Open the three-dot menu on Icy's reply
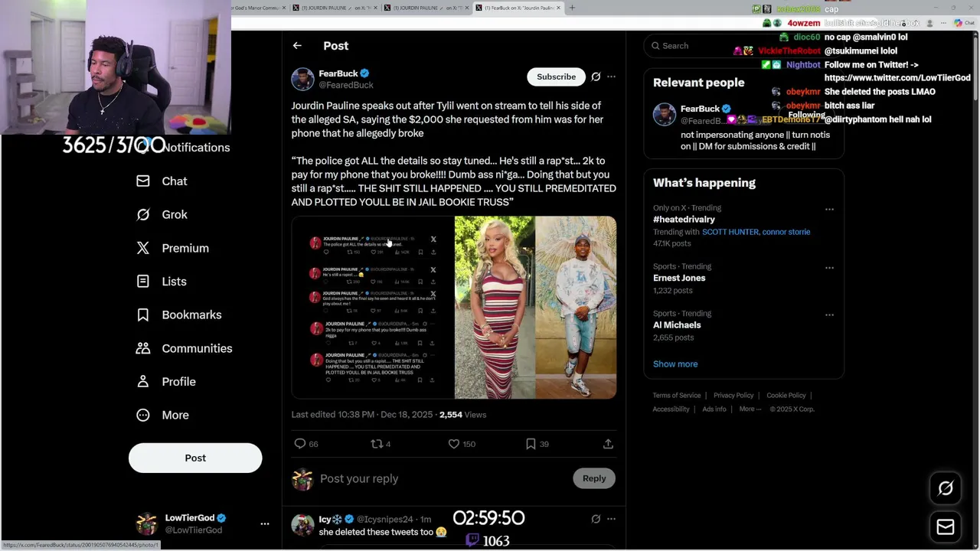Image resolution: width=980 pixels, height=551 pixels. click(611, 519)
